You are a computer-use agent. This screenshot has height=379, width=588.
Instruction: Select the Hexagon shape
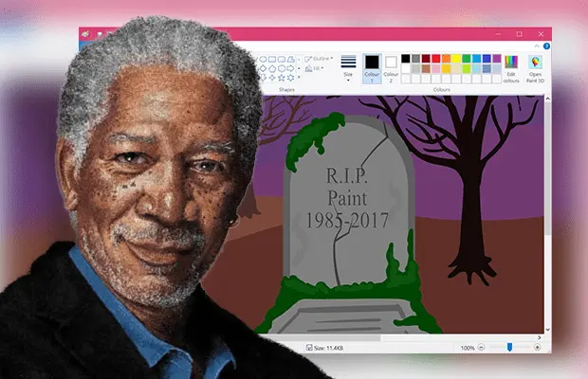282,68
